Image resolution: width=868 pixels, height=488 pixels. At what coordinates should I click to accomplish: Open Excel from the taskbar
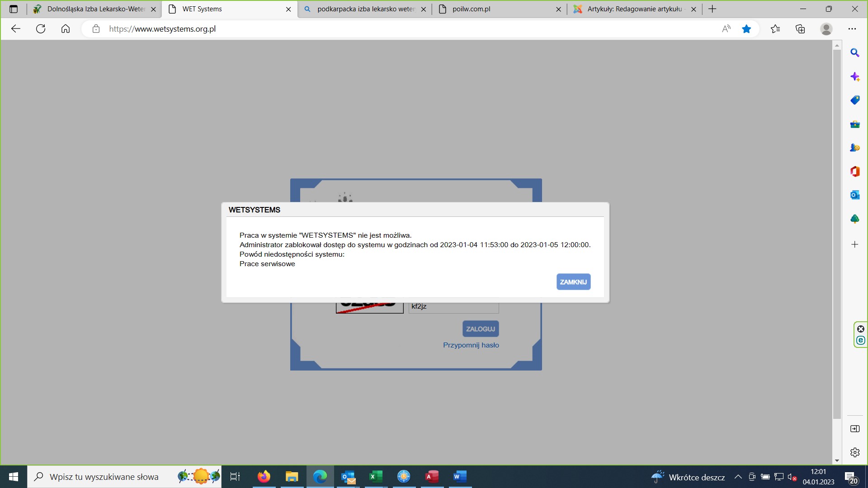pyautogui.click(x=376, y=477)
